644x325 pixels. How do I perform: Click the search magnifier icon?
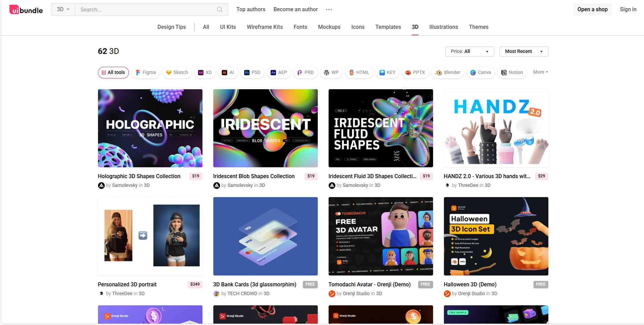click(220, 9)
